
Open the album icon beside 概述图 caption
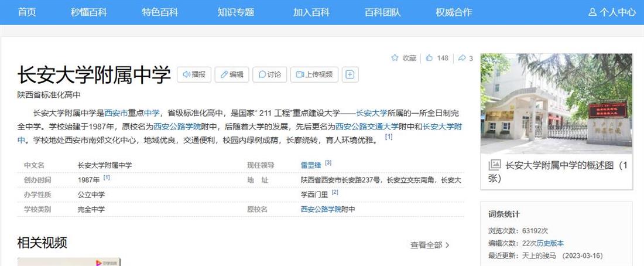(x=495, y=165)
